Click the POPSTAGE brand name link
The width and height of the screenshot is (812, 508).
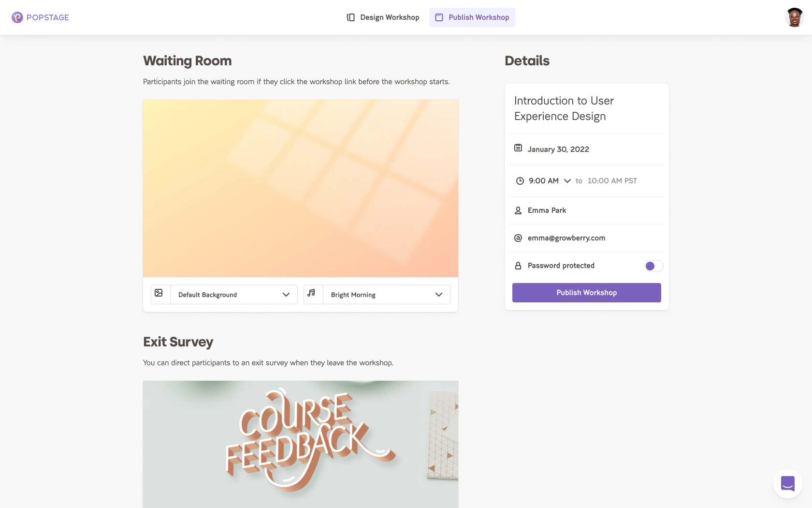point(48,17)
